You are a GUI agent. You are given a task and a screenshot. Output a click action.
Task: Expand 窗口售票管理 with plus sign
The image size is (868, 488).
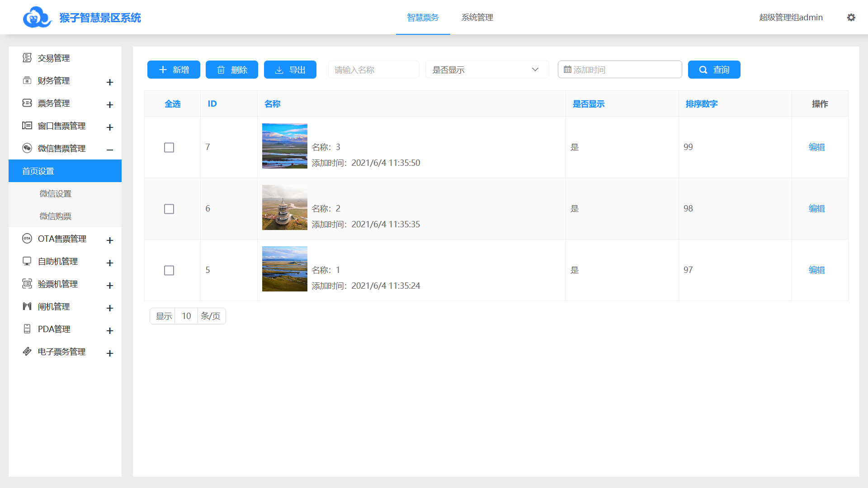[110, 127]
